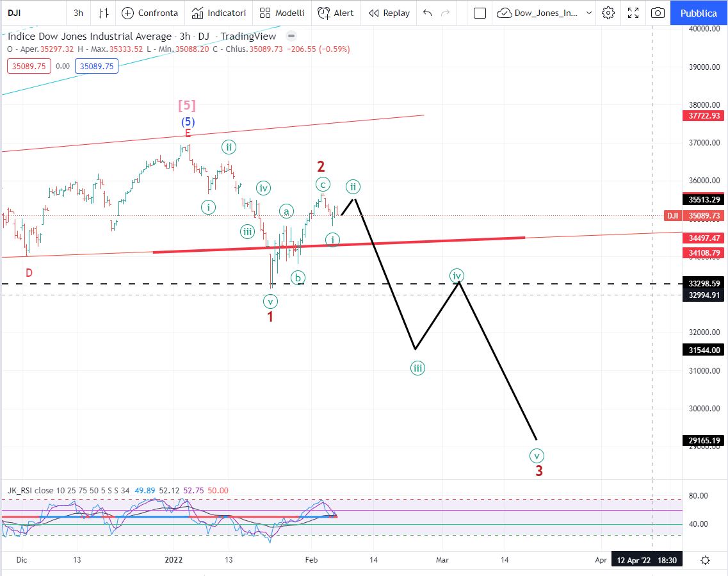Click the 35513.29 black price label
Viewport: 728px width, 576px height.
click(x=704, y=200)
